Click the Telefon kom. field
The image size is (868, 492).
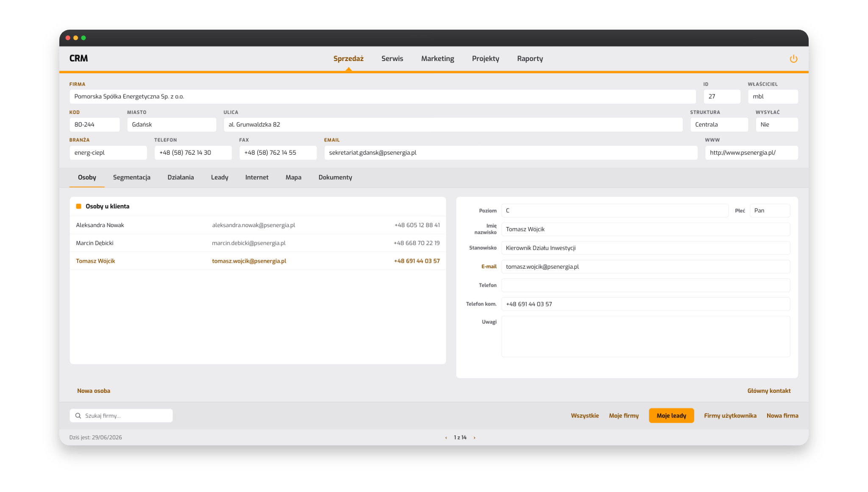[645, 304]
